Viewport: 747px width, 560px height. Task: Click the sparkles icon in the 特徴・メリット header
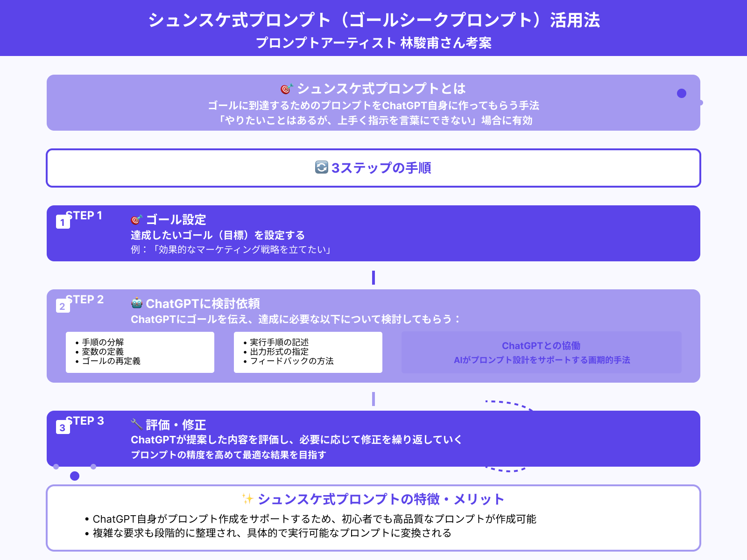248,499
